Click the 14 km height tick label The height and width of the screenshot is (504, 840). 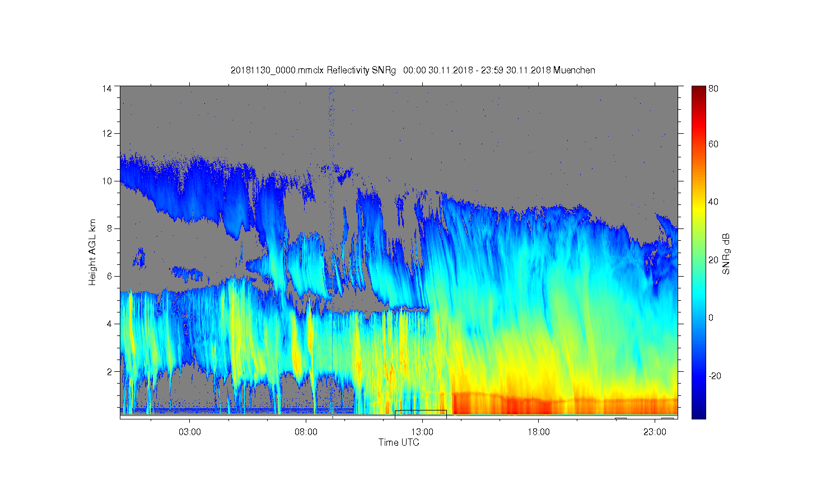[106, 88]
